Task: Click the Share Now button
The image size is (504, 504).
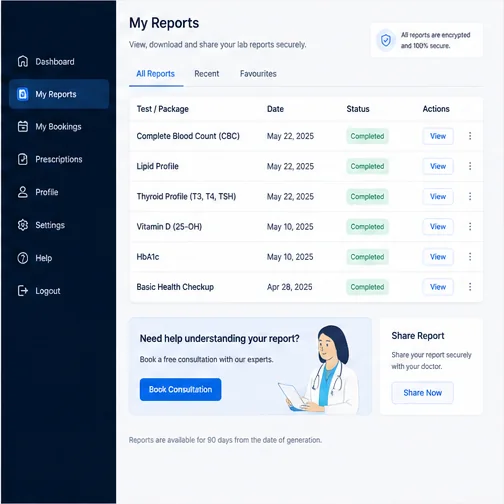Action: coord(423,393)
